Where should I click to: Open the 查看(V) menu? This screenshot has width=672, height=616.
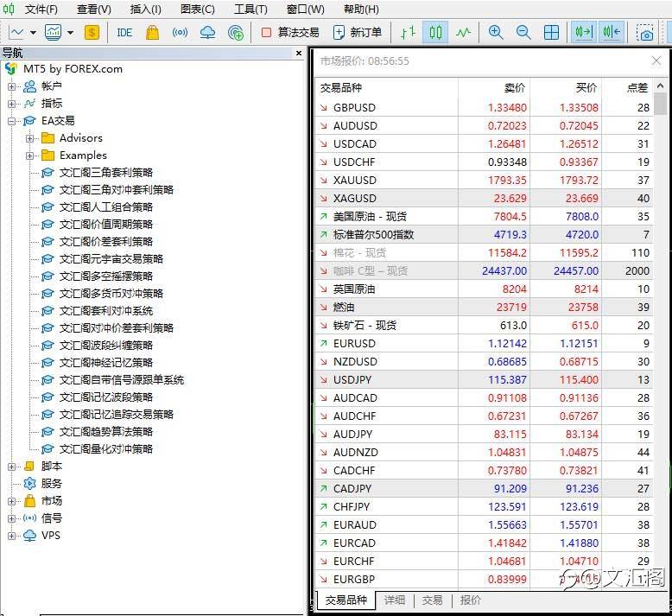coord(94,9)
